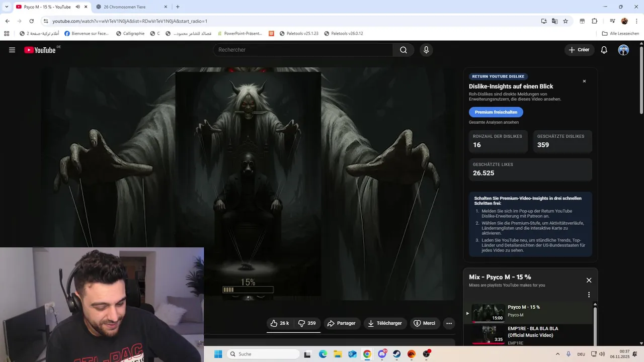Screen dimensions: 644x362
Task: Click the search magnifier button on YouTube
Action: click(404, 50)
